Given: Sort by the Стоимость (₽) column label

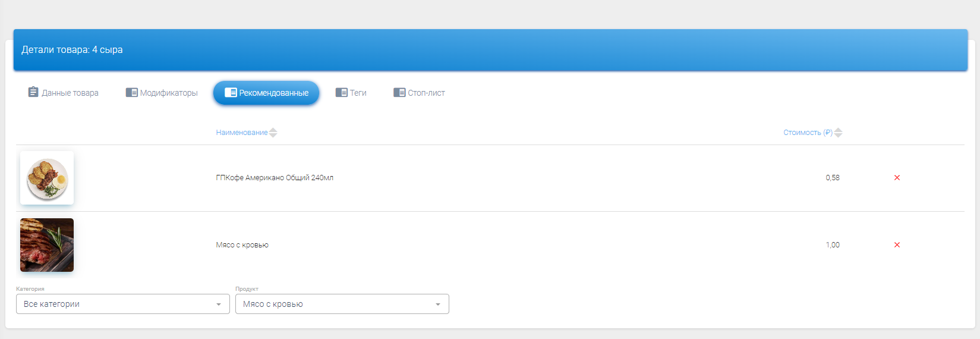Looking at the screenshot, I should 807,133.
